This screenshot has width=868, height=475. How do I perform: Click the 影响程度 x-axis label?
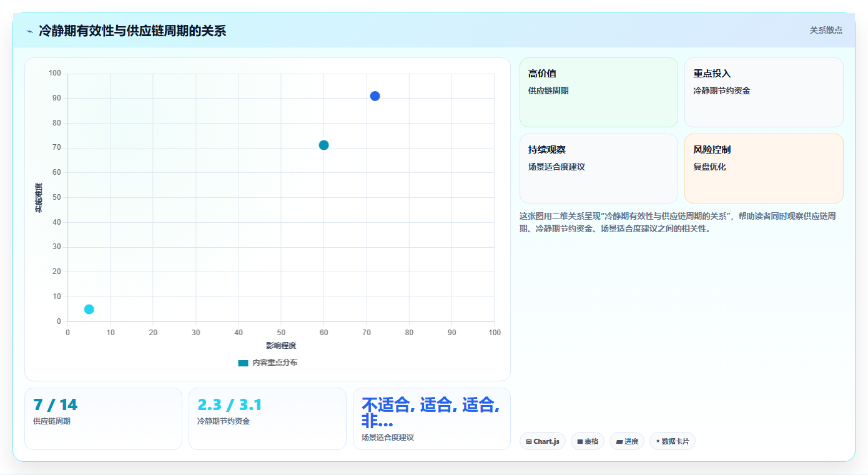281,345
